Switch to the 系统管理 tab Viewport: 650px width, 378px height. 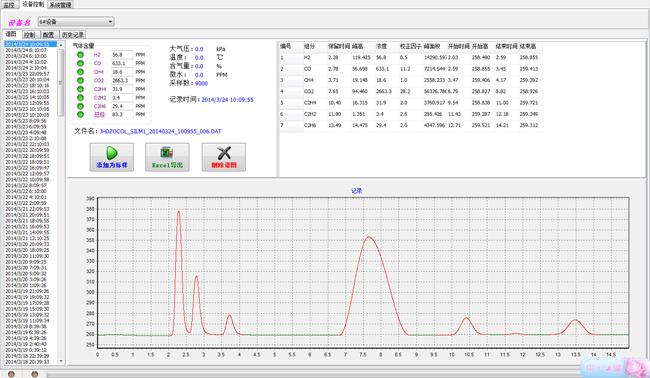(61, 5)
